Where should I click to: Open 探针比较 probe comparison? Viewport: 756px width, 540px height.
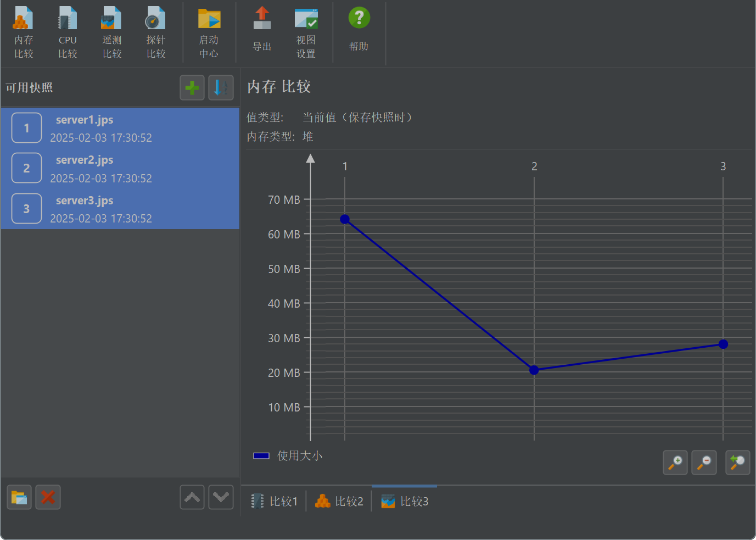pyautogui.click(x=156, y=32)
